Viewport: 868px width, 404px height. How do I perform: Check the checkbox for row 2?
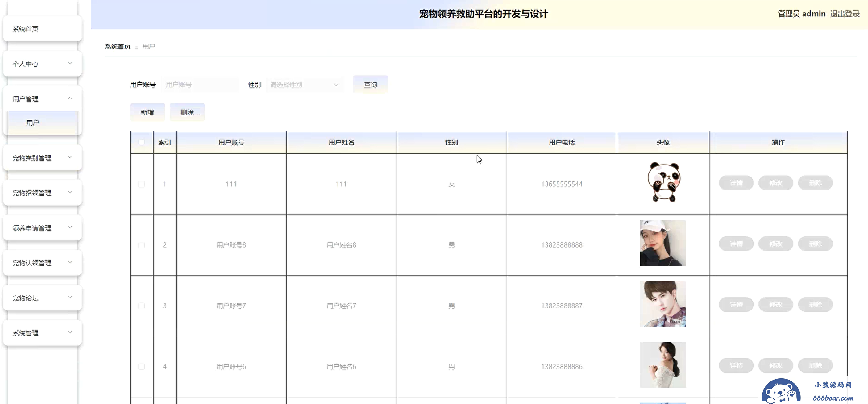point(142,245)
